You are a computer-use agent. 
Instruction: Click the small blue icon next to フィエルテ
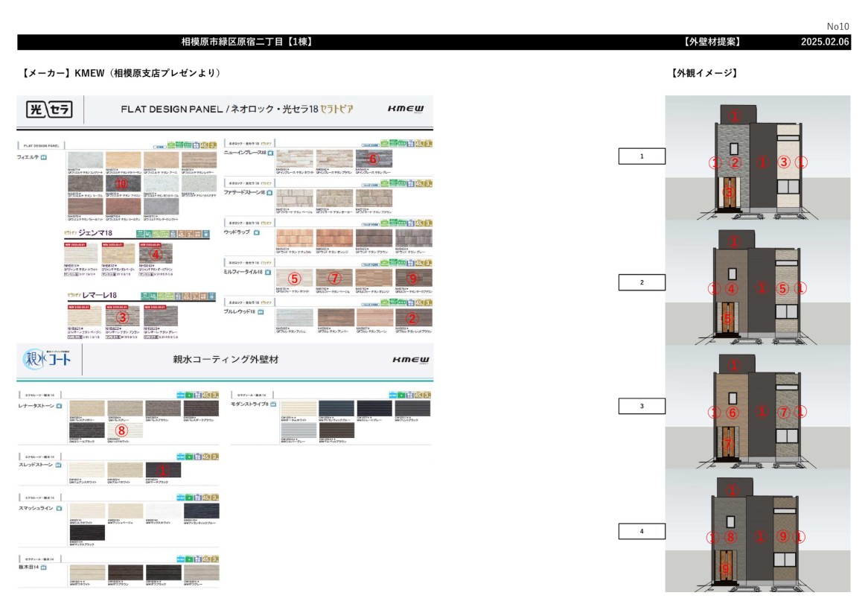coord(44,157)
